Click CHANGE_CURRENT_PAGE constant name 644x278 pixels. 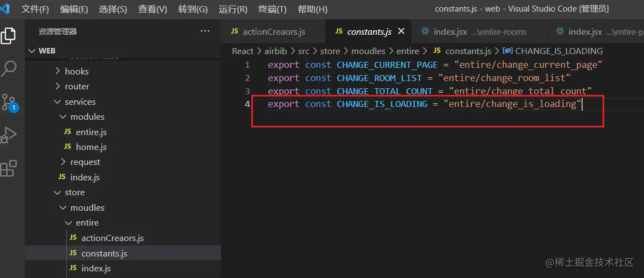tap(387, 65)
